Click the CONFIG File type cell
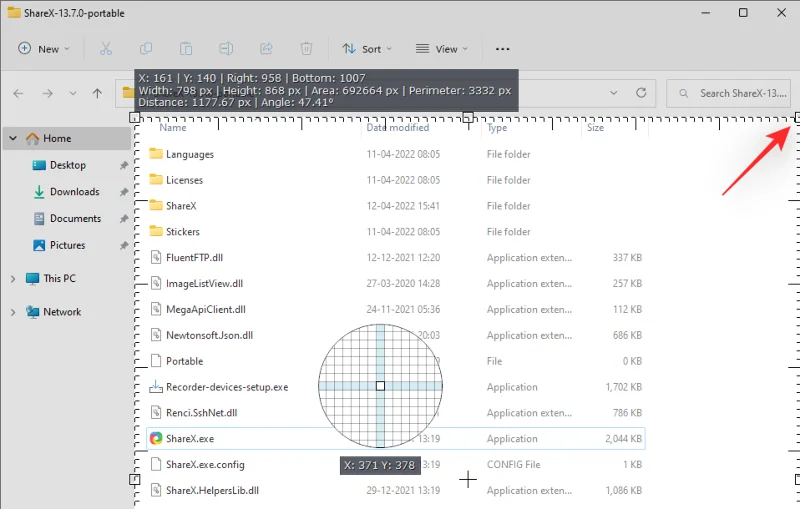Screen dimensions: 800x509 (x=513, y=465)
